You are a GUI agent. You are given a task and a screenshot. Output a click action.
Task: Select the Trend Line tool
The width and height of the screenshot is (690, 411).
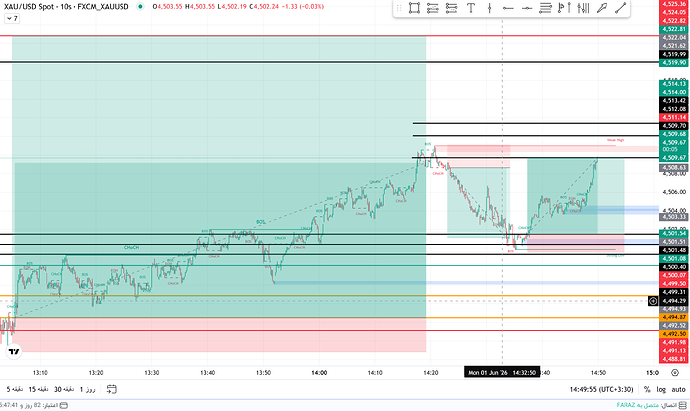tap(620, 8)
